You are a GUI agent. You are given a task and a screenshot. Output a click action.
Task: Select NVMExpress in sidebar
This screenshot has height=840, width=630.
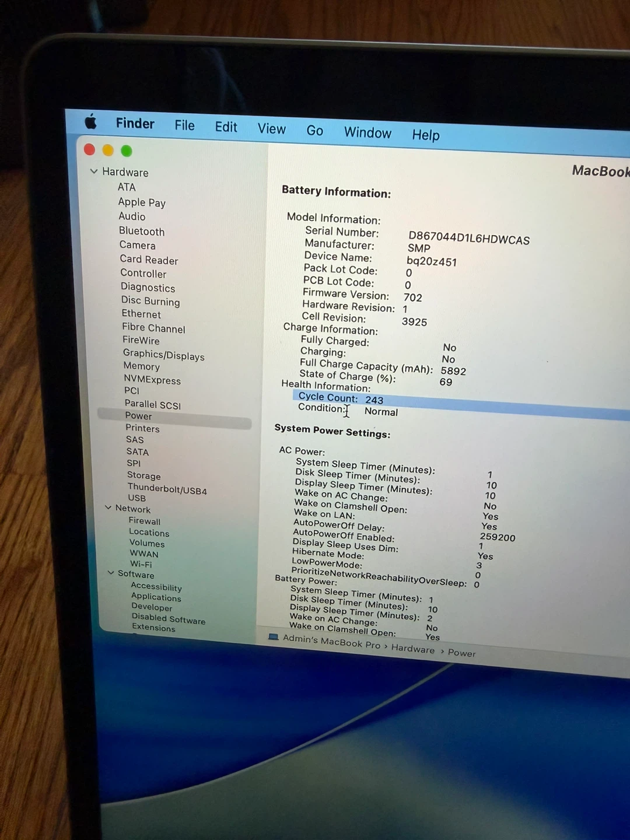[152, 380]
